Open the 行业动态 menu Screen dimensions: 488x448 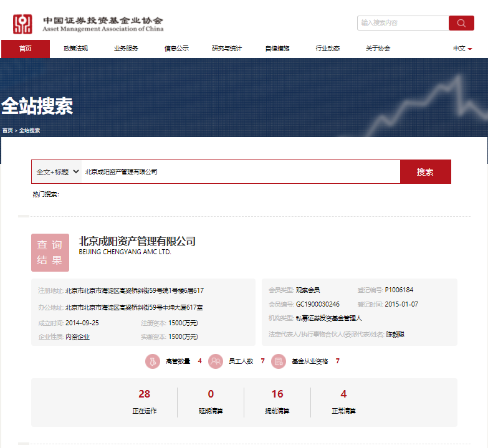pos(328,49)
